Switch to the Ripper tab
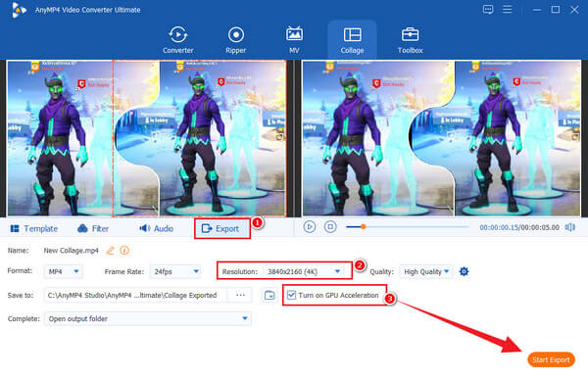The image size is (588, 380). 236,40
